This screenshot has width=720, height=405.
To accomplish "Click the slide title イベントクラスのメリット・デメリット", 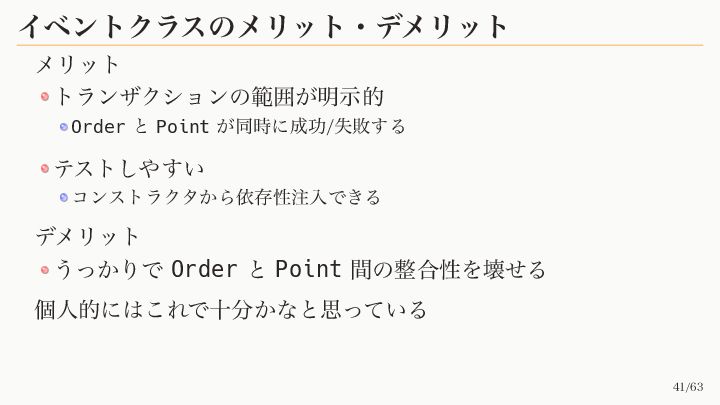I will coord(263,26).
